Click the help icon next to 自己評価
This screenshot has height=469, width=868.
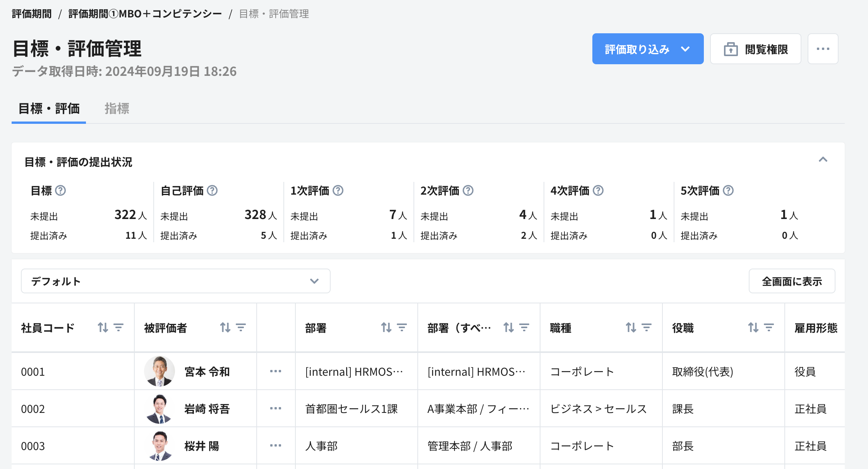tap(211, 190)
